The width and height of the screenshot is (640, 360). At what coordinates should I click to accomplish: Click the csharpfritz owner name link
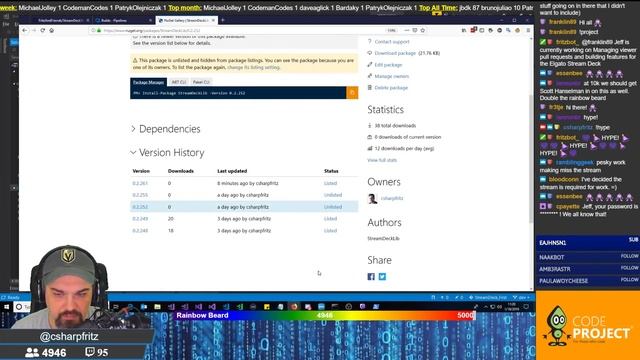(392, 198)
